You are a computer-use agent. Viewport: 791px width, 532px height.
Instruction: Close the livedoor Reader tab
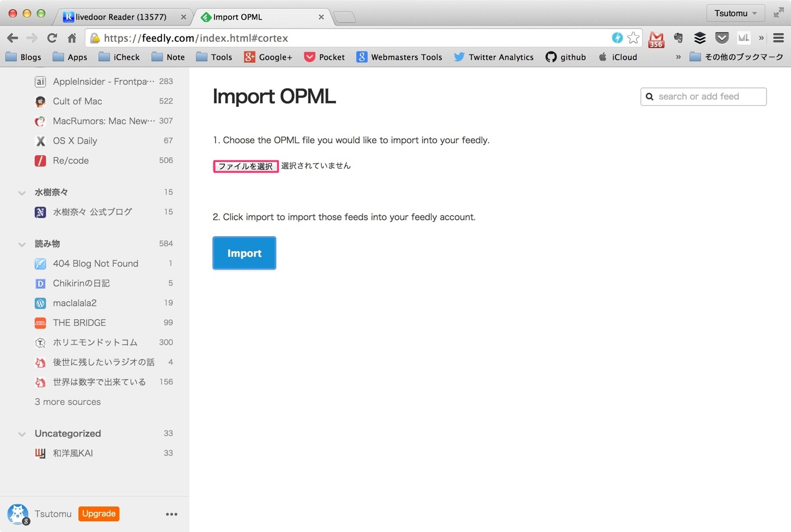pyautogui.click(x=183, y=17)
